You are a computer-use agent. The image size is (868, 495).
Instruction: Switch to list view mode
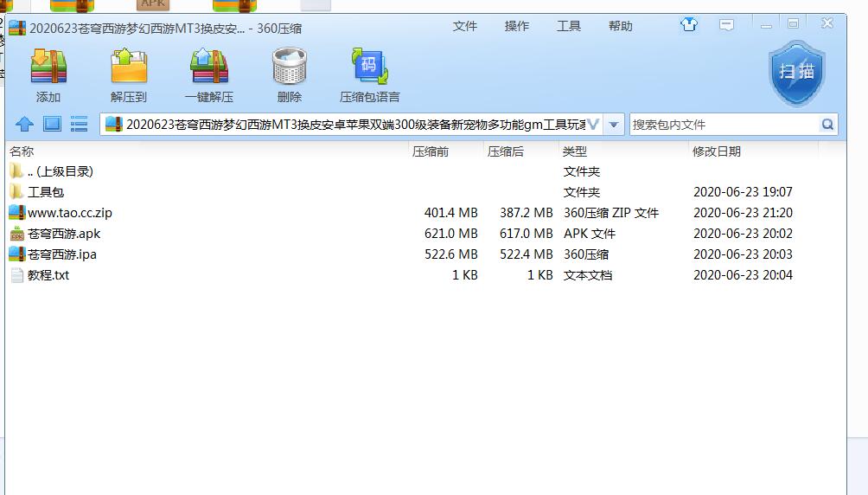pos(80,125)
